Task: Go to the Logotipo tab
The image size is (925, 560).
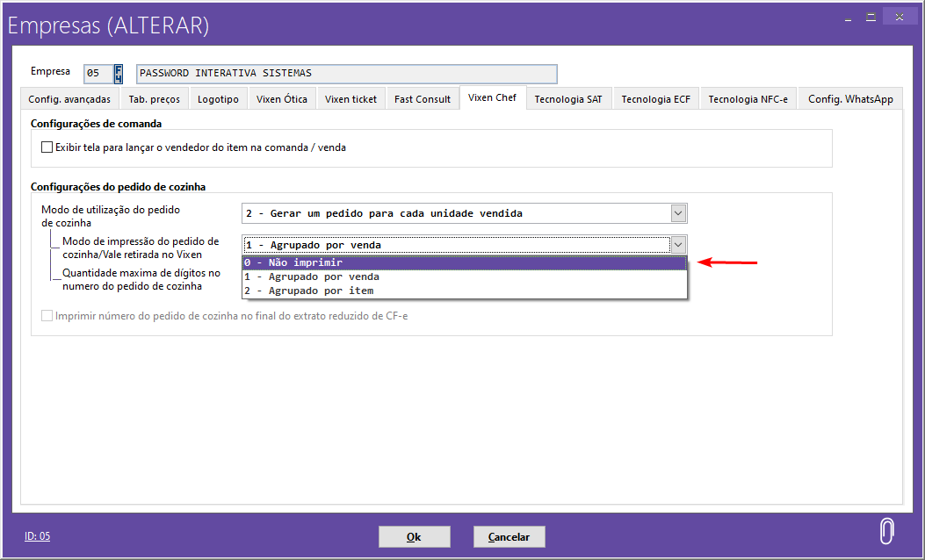Action: pyautogui.click(x=218, y=99)
